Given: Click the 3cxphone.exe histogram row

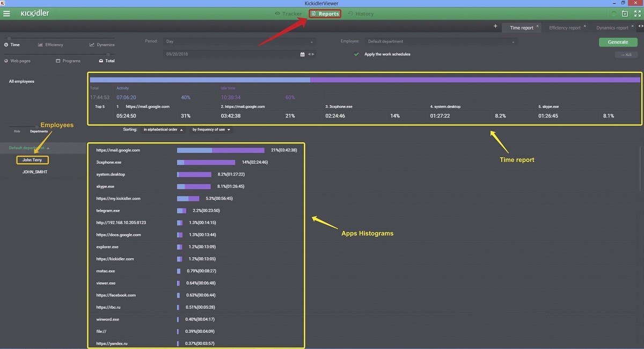Looking at the screenshot, I should (196, 162).
